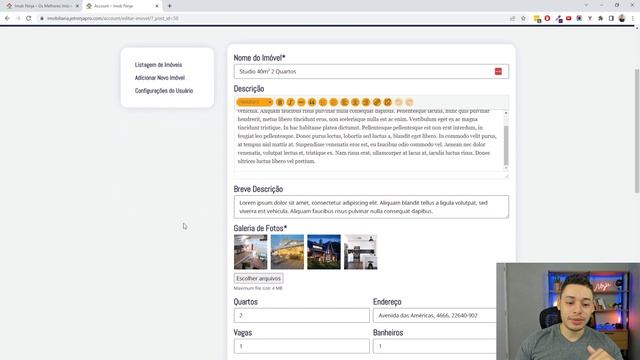Open the red Opera-style extension icon

point(547,18)
